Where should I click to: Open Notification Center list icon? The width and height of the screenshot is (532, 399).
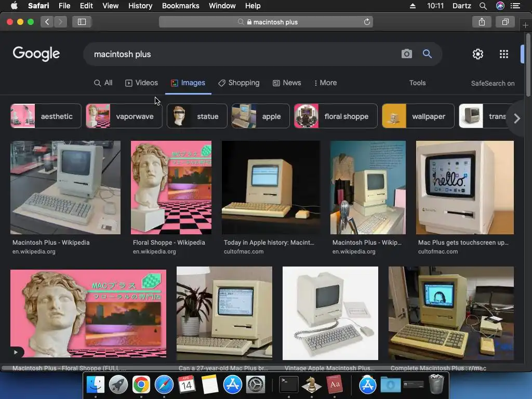click(x=515, y=6)
